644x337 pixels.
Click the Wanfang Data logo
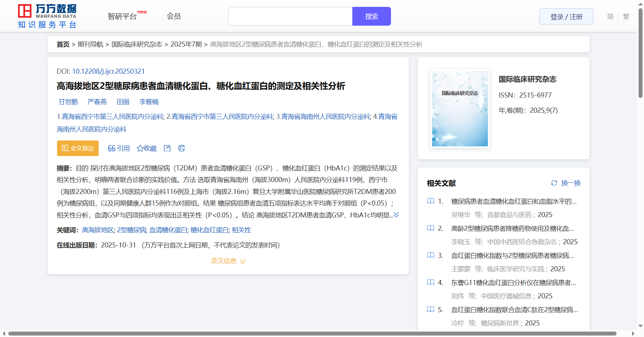[47, 16]
